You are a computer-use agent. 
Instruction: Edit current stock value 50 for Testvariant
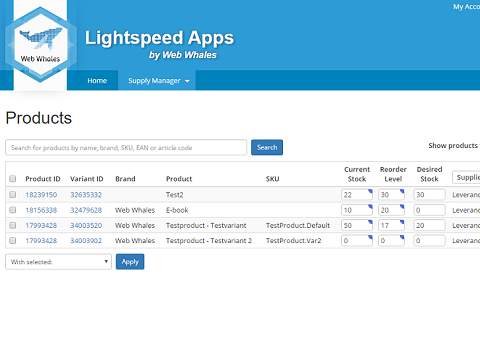[357, 225]
